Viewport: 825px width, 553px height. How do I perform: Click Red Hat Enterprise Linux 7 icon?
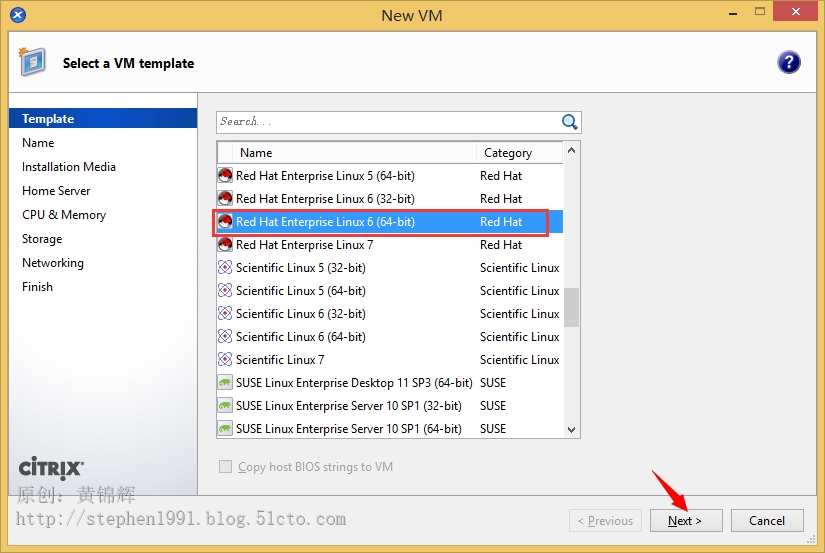pyautogui.click(x=225, y=245)
